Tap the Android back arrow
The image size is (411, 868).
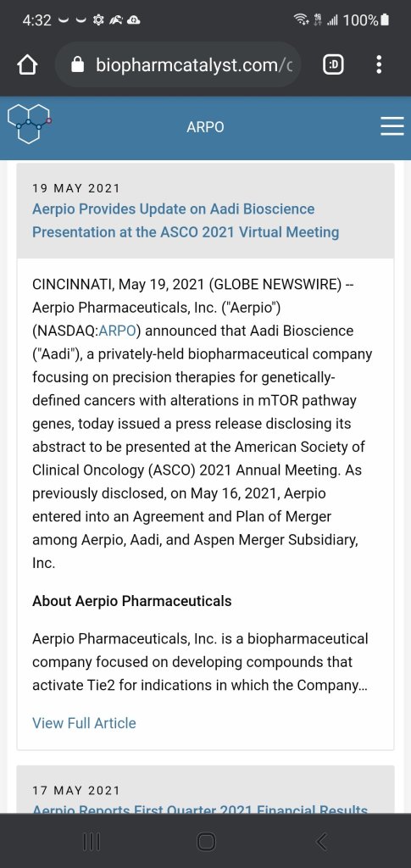pos(321,842)
